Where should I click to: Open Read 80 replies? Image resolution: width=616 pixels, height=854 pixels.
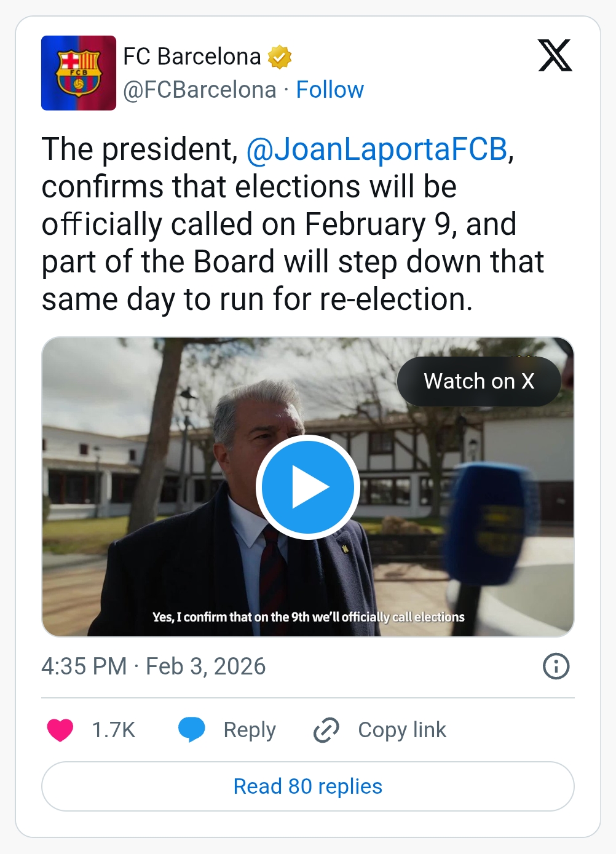(308, 786)
